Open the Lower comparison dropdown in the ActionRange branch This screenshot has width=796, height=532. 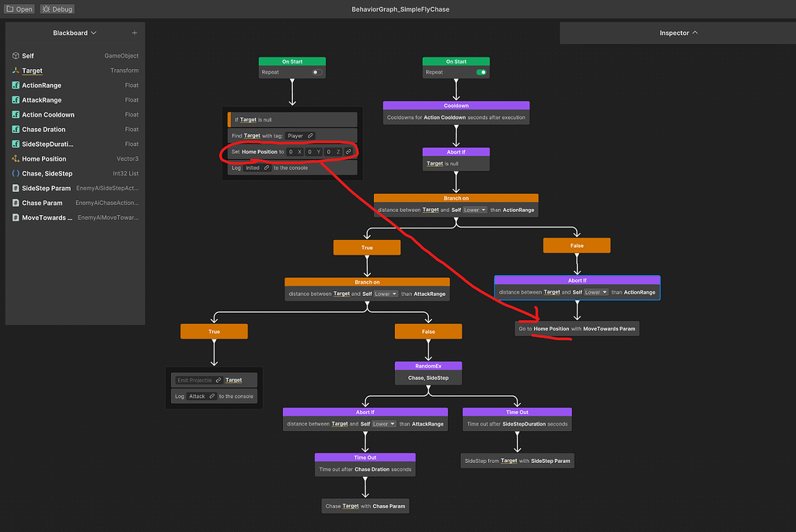coord(474,210)
